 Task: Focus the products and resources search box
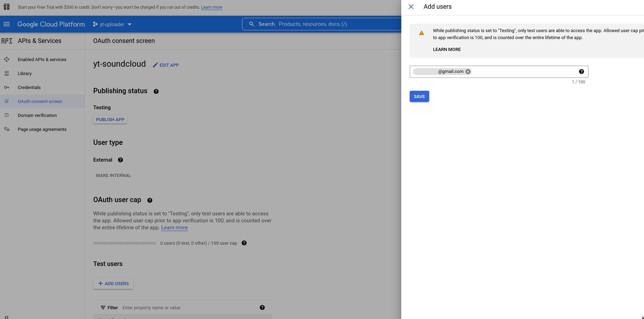[321, 24]
